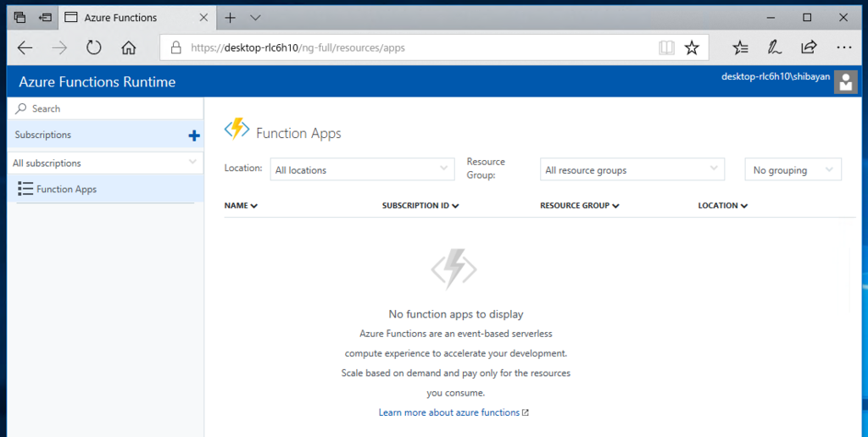The image size is (868, 437).
Task: Focus the sidebar Search field
Action: click(x=105, y=108)
